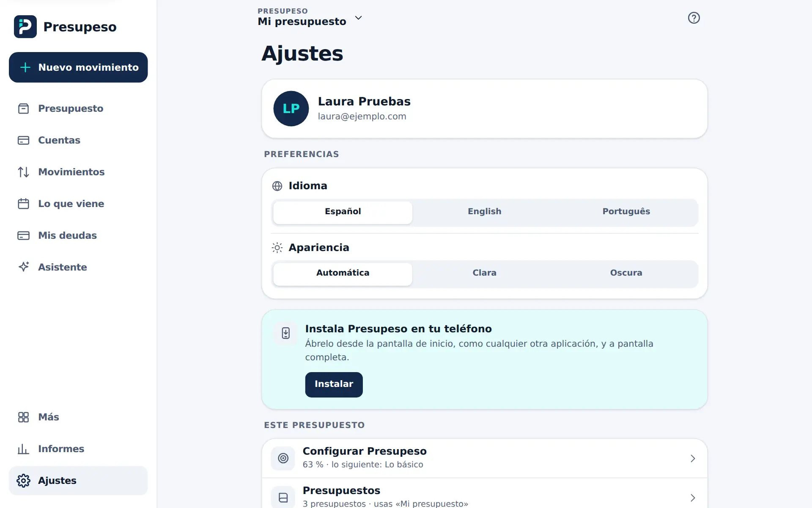Open Presupuesto in the sidebar
This screenshot has width=812, height=508.
pyautogui.click(x=78, y=108)
